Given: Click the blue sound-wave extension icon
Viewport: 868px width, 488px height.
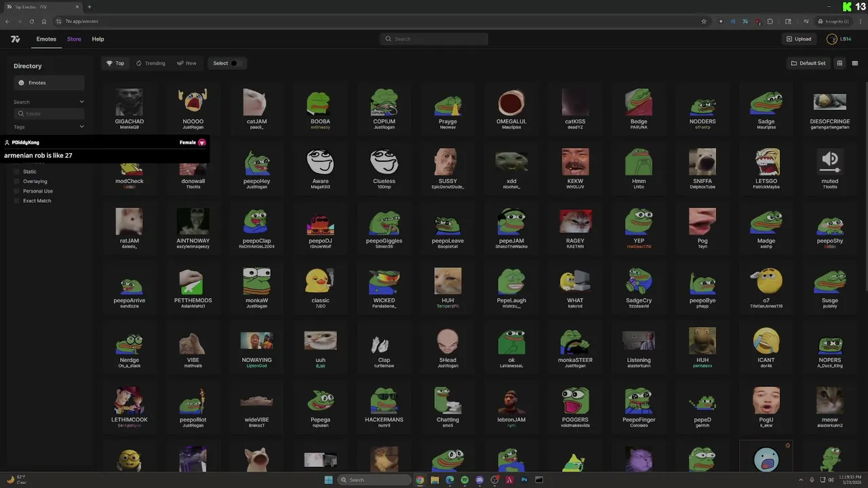Looking at the screenshot, I should 732,21.
